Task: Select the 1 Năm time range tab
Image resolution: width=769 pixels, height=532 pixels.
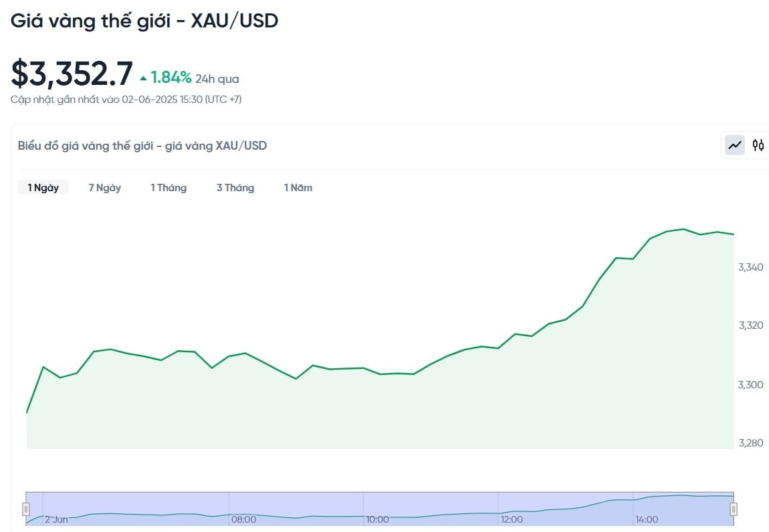Action: tap(298, 188)
